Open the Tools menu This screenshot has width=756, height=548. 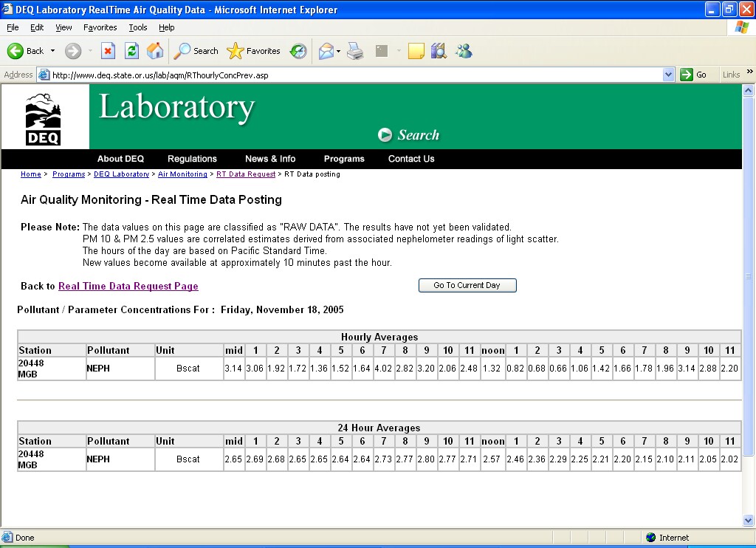click(137, 27)
